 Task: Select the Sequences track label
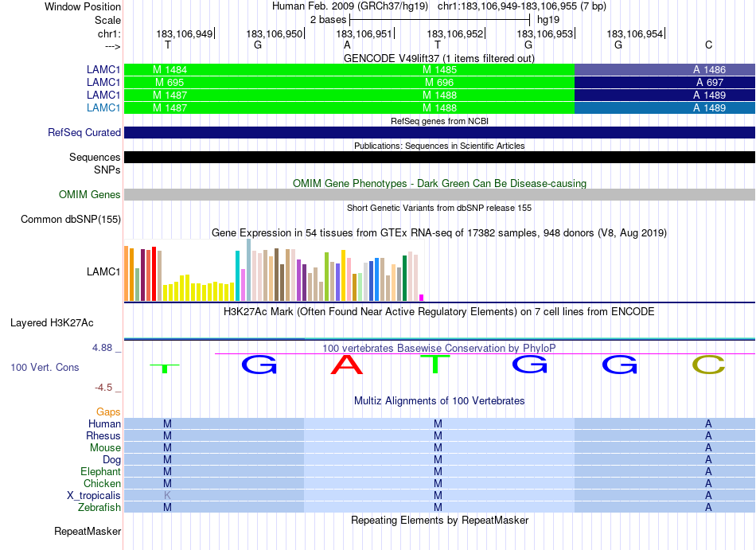click(x=95, y=157)
